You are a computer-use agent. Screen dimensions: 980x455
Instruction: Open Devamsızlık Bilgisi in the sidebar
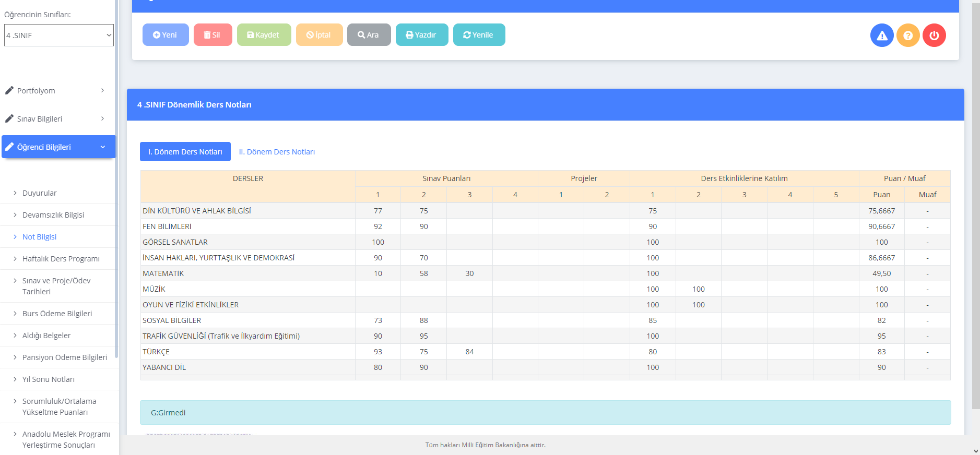click(53, 215)
